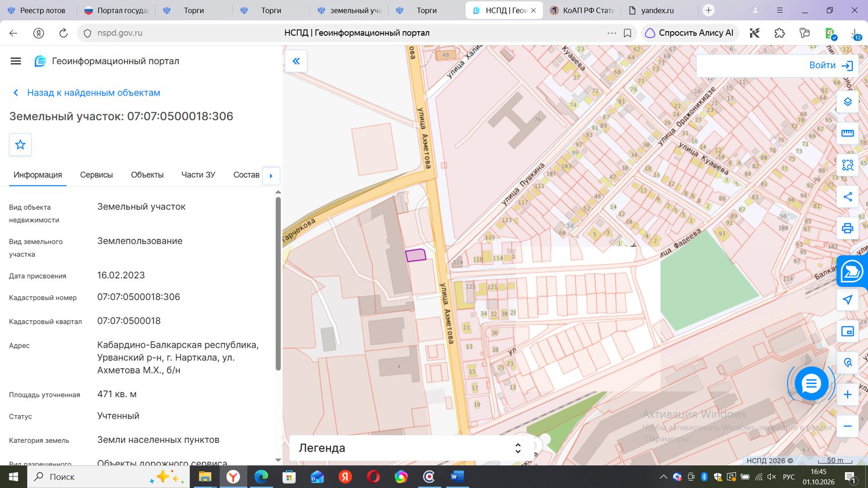This screenshot has width=868, height=488.
Task: Add land plot to favorites star
Action: point(20,145)
